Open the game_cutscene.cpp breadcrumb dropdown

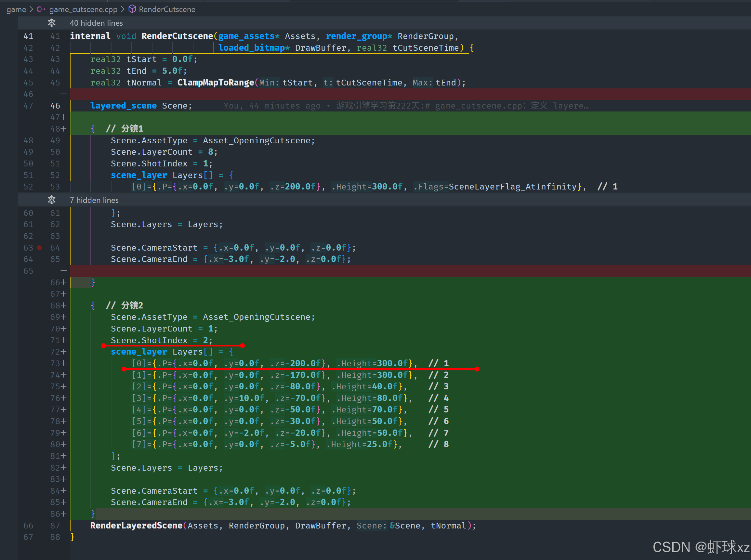[x=84, y=9]
